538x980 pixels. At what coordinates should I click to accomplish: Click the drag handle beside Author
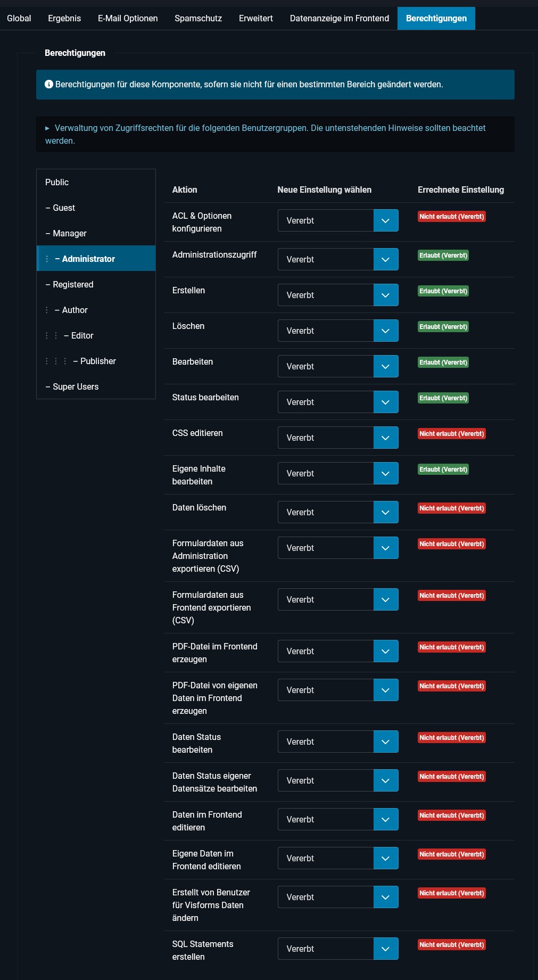click(x=46, y=310)
